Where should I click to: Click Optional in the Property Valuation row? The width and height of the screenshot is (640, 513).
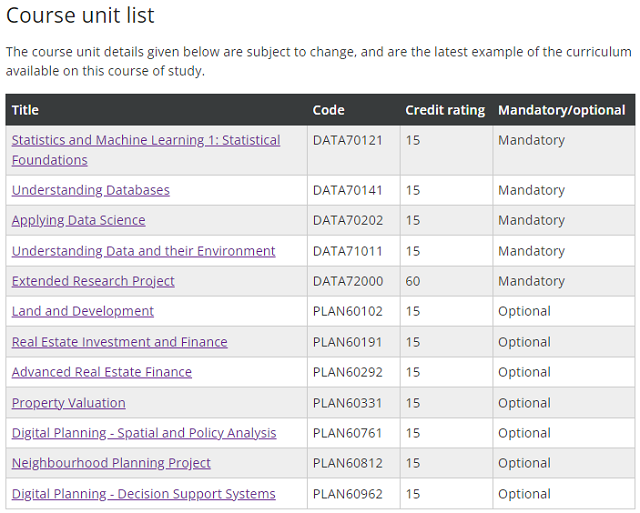tap(524, 403)
